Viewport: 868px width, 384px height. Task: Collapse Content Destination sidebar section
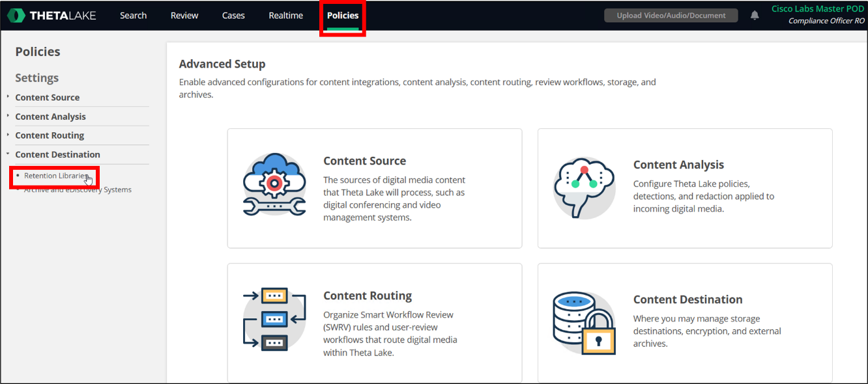[57, 154]
